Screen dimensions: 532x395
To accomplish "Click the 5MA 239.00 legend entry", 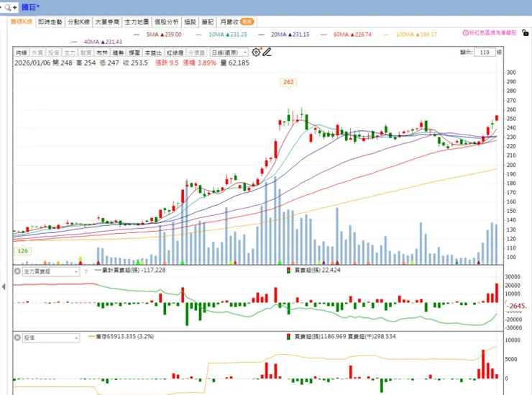I will 157,35.
